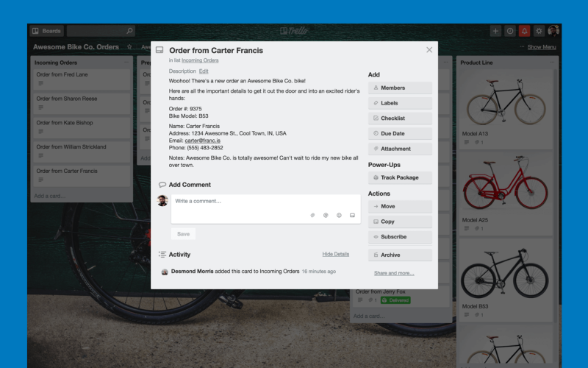Open Order from William Strickland card

(82, 151)
